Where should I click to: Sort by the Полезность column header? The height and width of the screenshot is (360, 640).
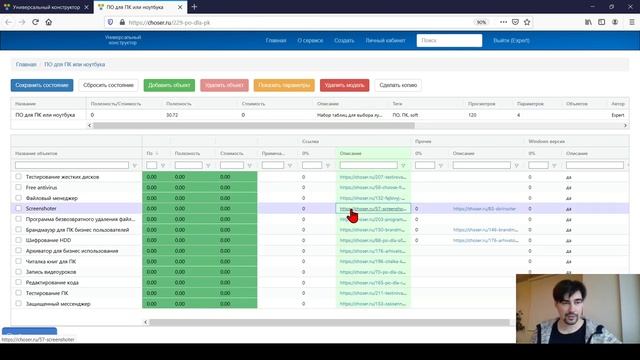(x=187, y=153)
